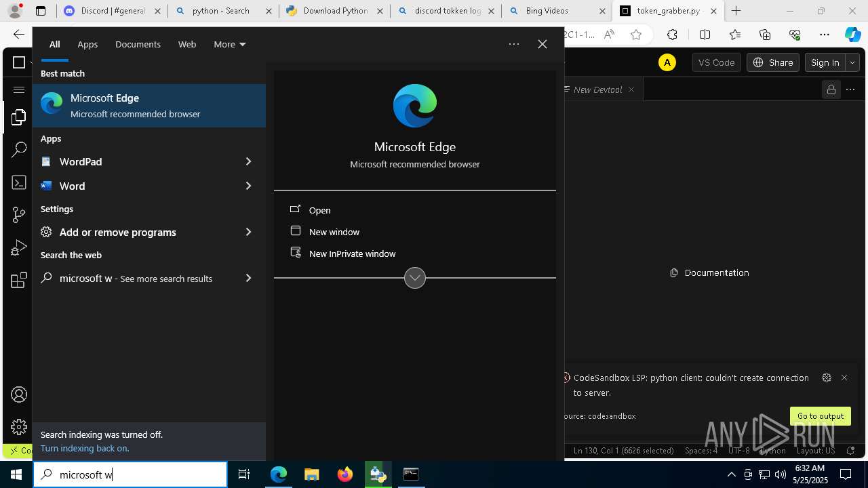
Task: Open Edge Collections
Action: pos(765,35)
